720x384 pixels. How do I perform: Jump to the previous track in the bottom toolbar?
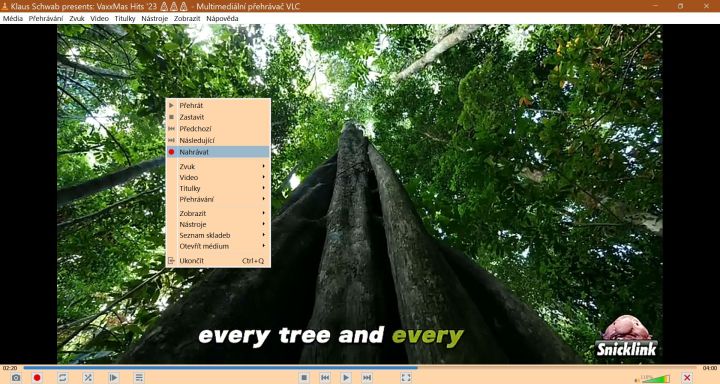[325, 378]
